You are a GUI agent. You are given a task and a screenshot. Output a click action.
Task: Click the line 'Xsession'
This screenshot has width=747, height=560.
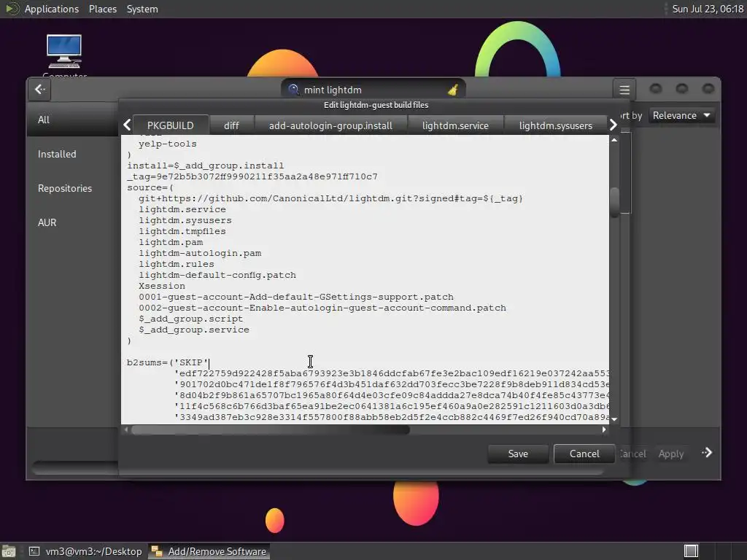[x=161, y=286]
